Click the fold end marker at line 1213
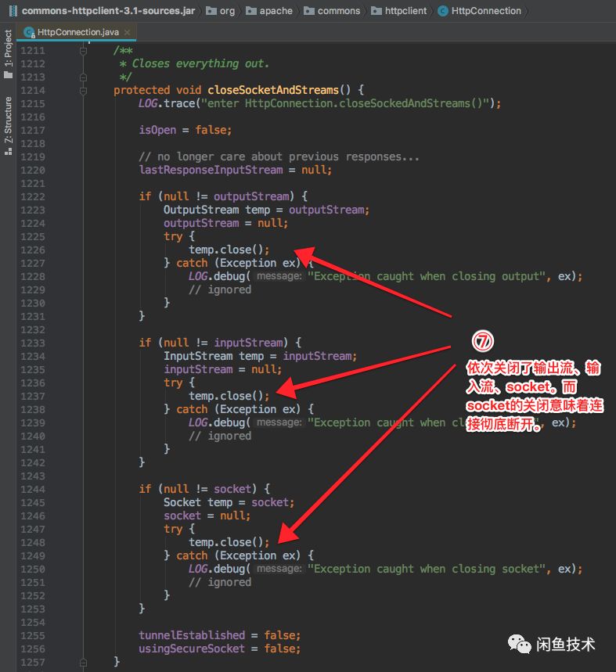The height and width of the screenshot is (672, 616). 83,77
